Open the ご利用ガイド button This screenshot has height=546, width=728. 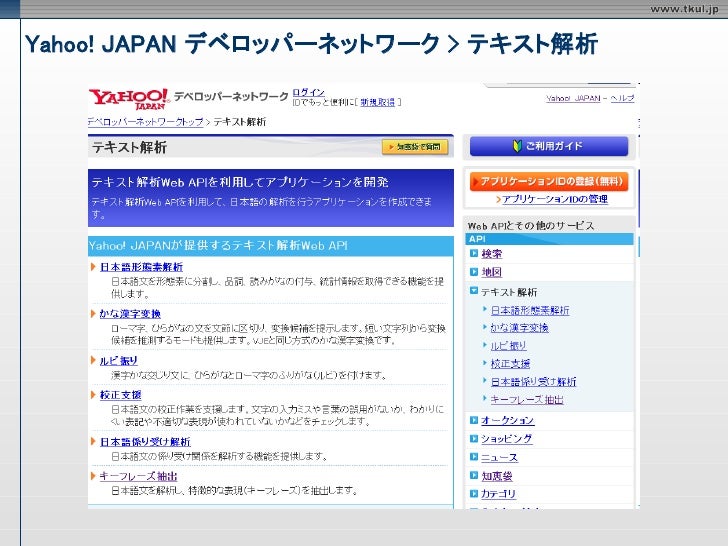click(549, 146)
